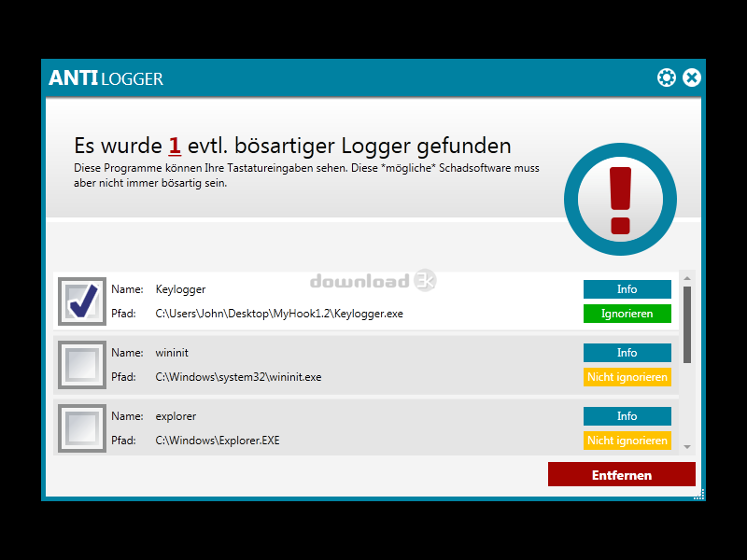Click the name value "Keylogger"
Screen dimensions: 747x560
[x=180, y=289]
